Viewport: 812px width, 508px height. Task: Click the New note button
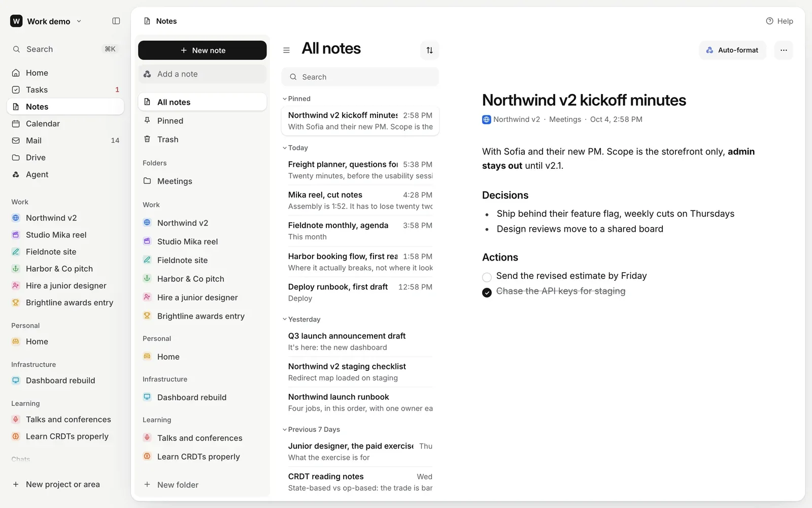click(x=202, y=50)
